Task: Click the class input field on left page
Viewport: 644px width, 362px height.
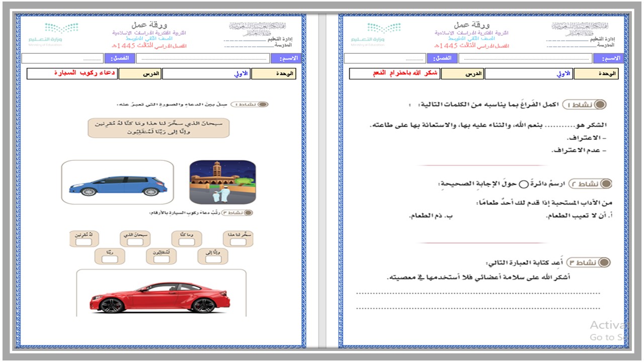Action: (x=63, y=58)
